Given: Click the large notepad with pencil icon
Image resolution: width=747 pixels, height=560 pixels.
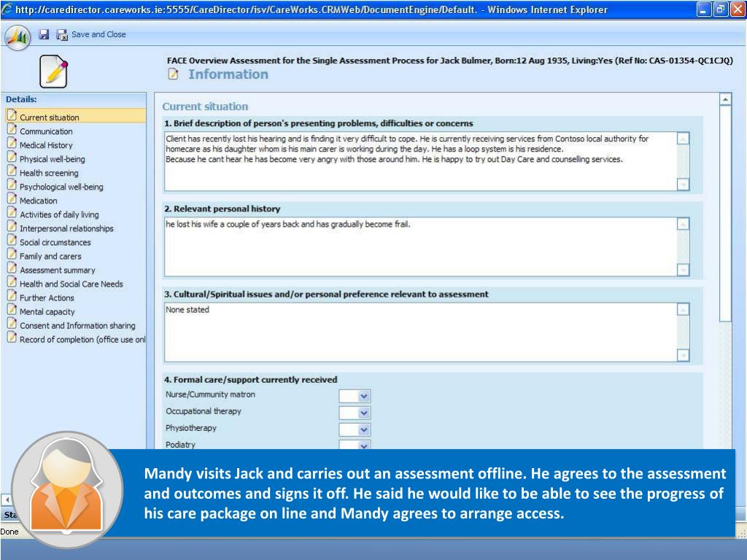Looking at the screenshot, I should tap(53, 71).
